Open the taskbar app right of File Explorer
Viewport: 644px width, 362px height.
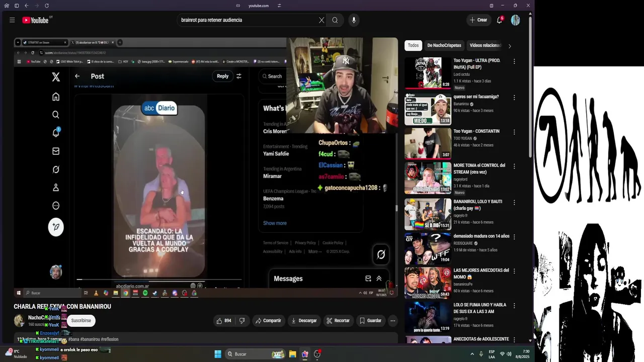pyautogui.click(x=305, y=354)
